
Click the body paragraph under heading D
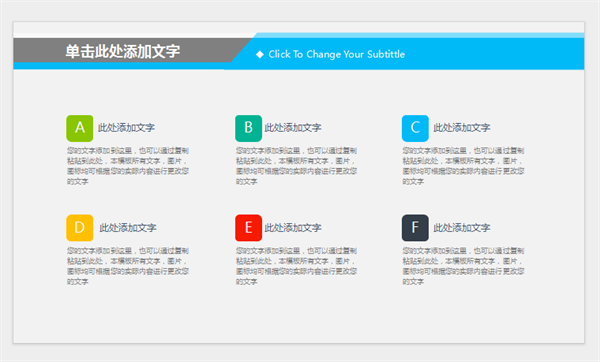(128, 266)
